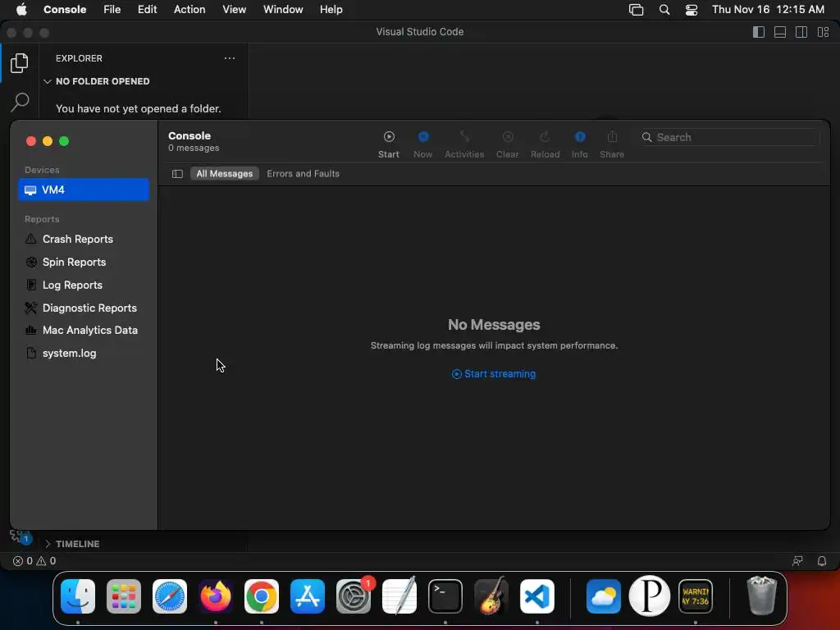Open System Settings from the Dock

(x=354, y=596)
